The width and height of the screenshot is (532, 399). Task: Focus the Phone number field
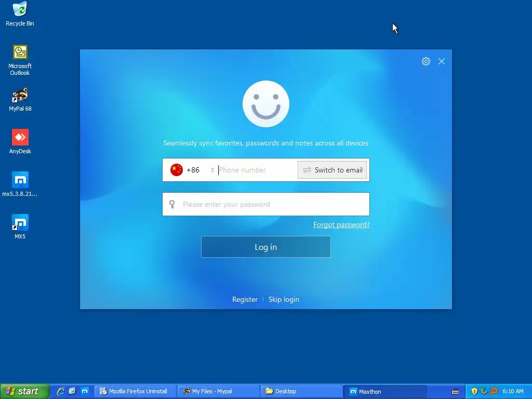[x=257, y=170]
